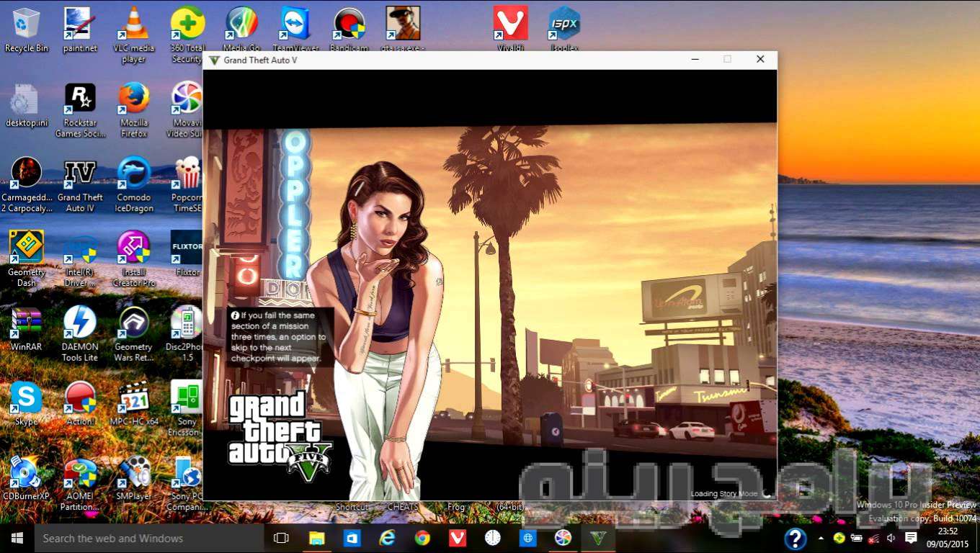Select the Popcorn Time desktop shortcut

[187, 184]
